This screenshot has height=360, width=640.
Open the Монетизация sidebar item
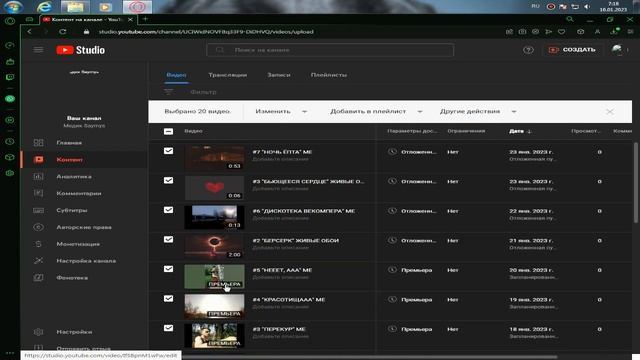84,244
